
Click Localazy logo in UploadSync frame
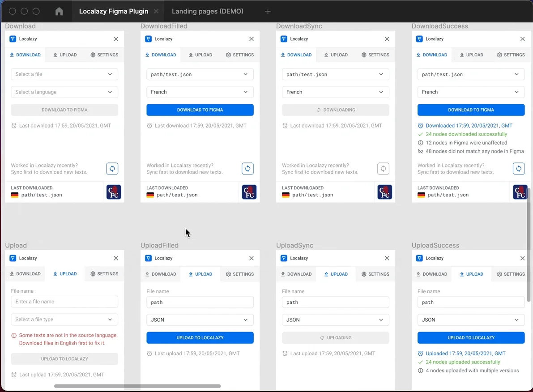(x=284, y=258)
